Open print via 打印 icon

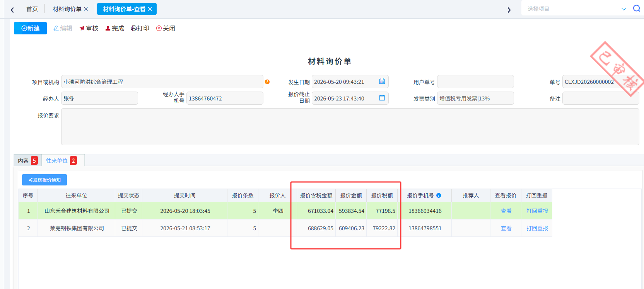click(x=140, y=28)
